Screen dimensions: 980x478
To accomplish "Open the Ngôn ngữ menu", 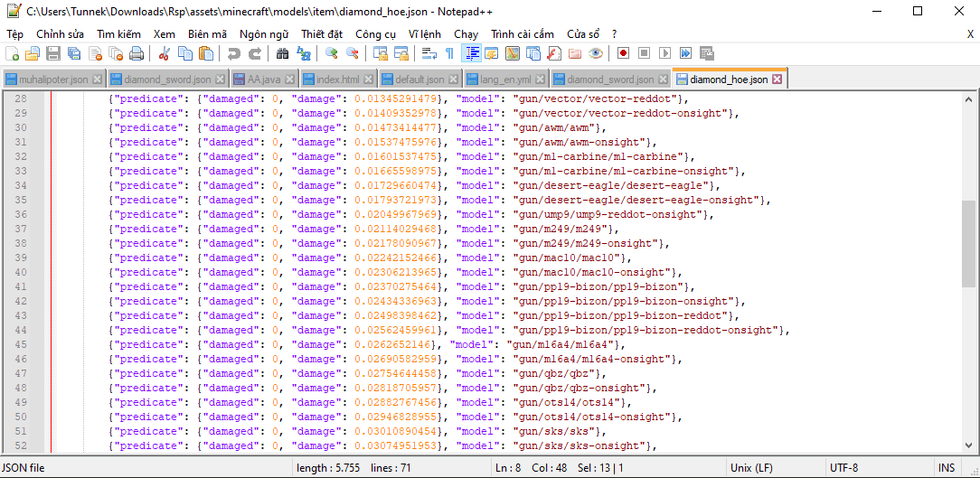I will tap(264, 33).
